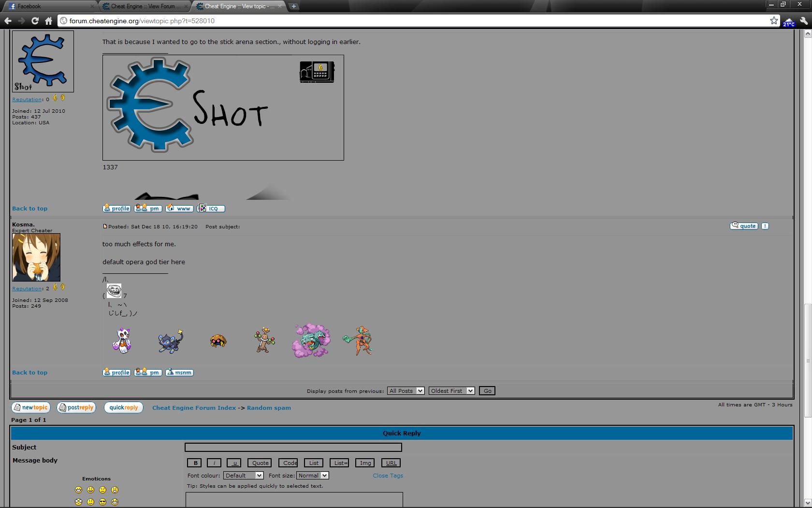Image resolution: width=812 pixels, height=508 pixels.
Task: Open Kosma's msnm contact icon
Action: [x=179, y=373]
